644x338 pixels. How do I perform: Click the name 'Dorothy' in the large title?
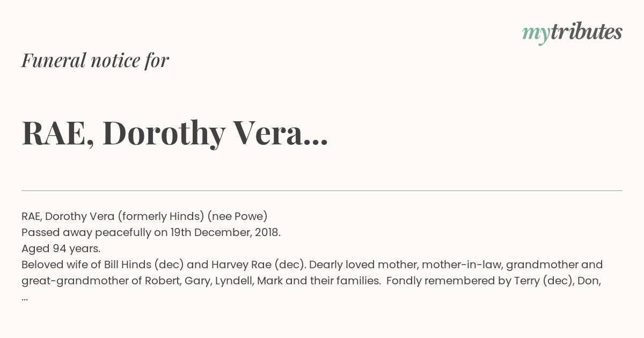point(164,134)
